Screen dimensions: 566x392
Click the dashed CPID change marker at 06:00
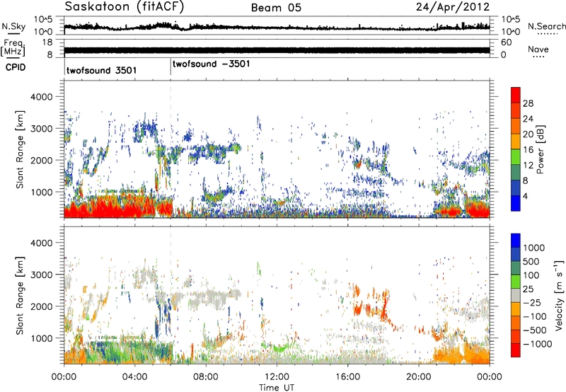click(x=171, y=149)
